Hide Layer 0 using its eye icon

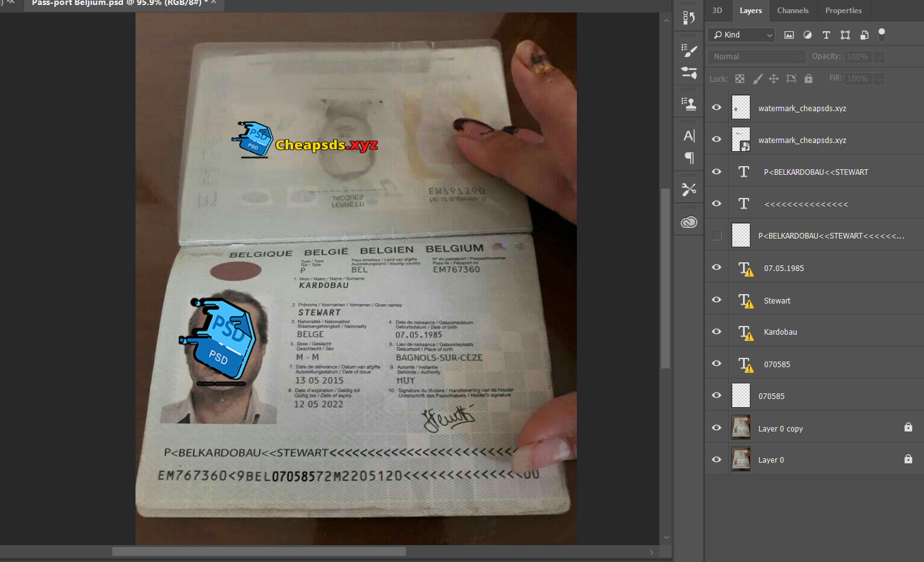717,460
